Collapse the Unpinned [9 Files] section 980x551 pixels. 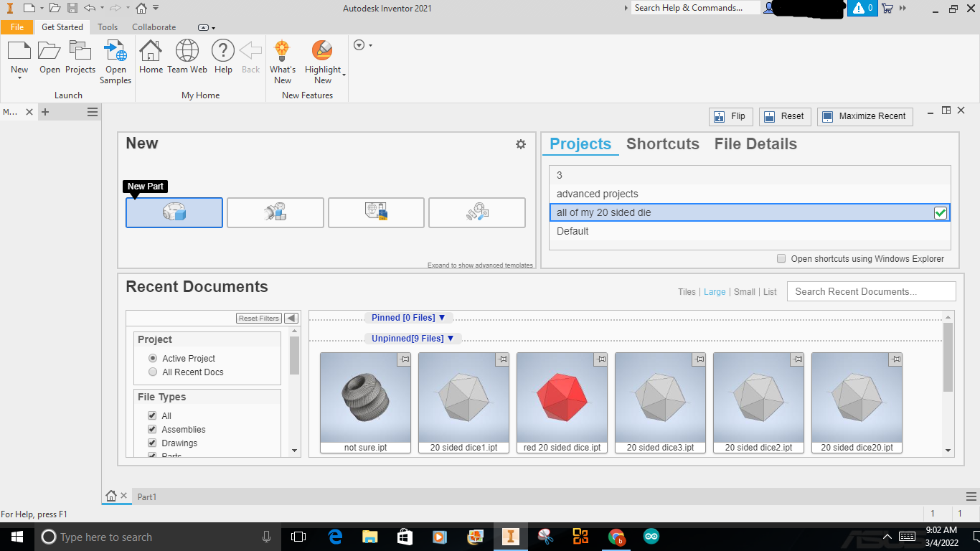(x=413, y=338)
